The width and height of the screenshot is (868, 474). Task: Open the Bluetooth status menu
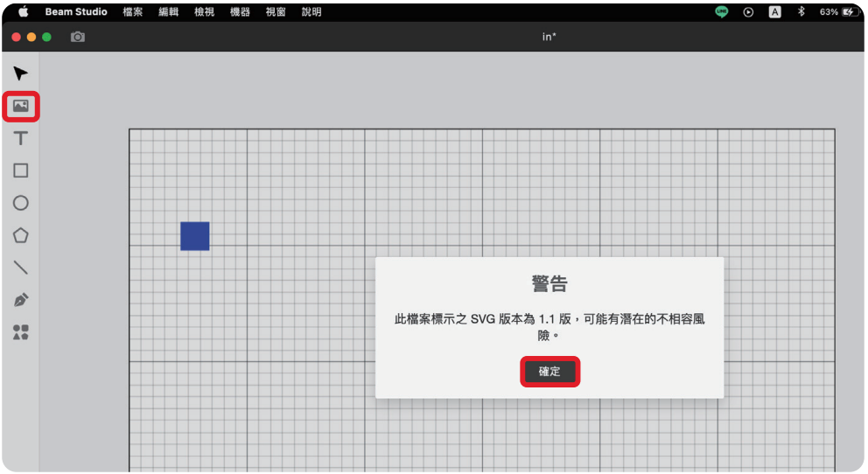pos(801,11)
